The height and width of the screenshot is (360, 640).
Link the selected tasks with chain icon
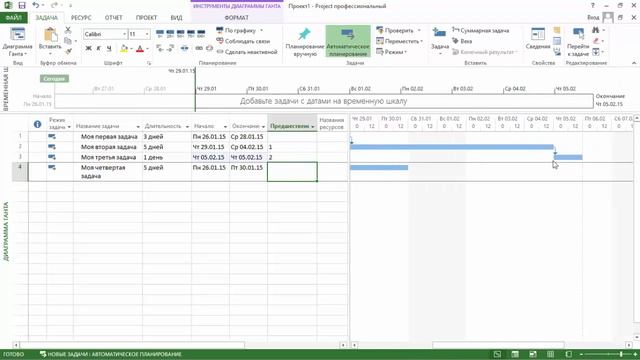pos(199,49)
